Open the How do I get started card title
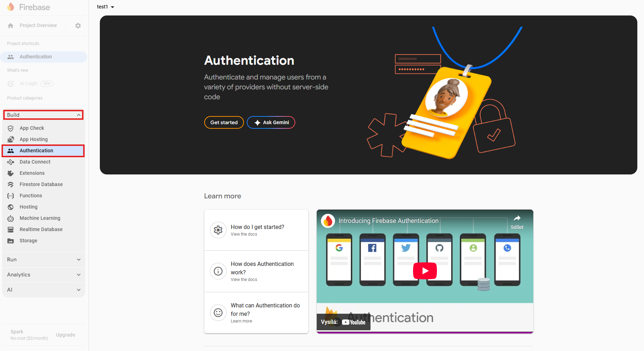The height and width of the screenshot is (351, 644). pos(258,227)
